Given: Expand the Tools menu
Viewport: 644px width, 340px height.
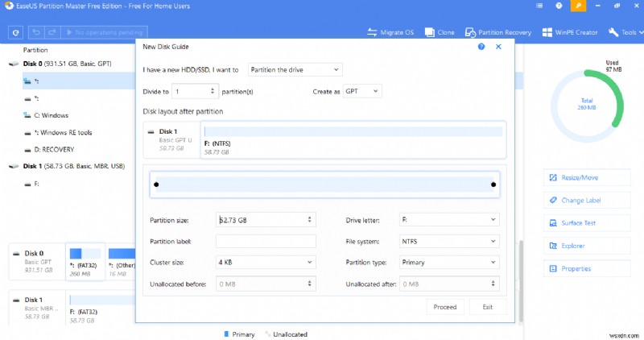Looking at the screenshot, I should click(625, 32).
